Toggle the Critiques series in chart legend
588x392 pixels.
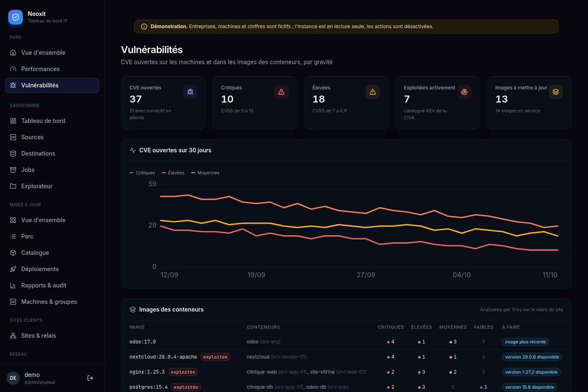(x=142, y=173)
